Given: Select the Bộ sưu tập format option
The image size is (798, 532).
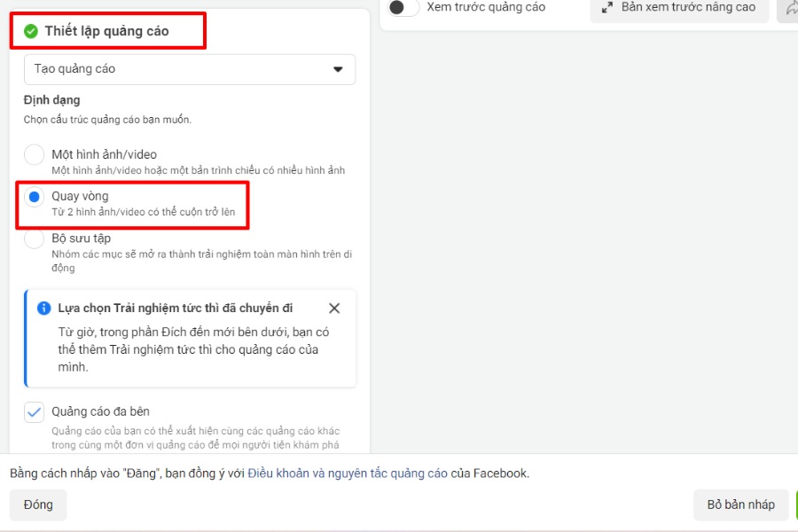Looking at the screenshot, I should point(34,239).
